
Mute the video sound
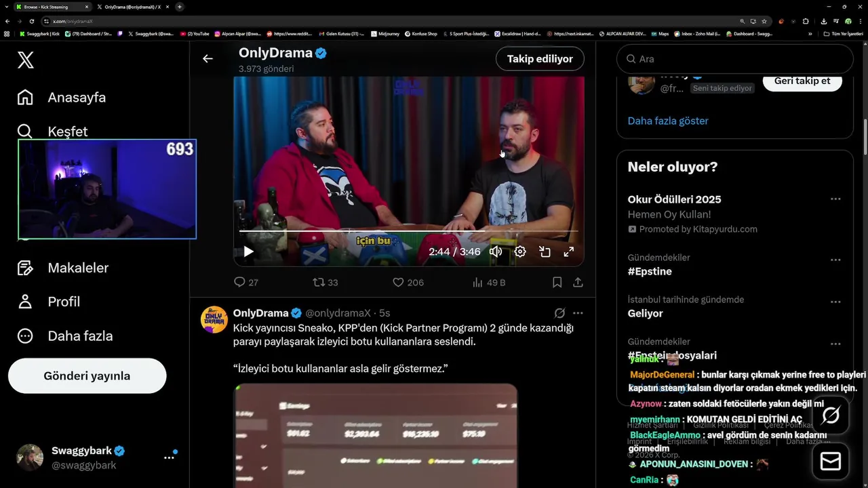tap(496, 252)
